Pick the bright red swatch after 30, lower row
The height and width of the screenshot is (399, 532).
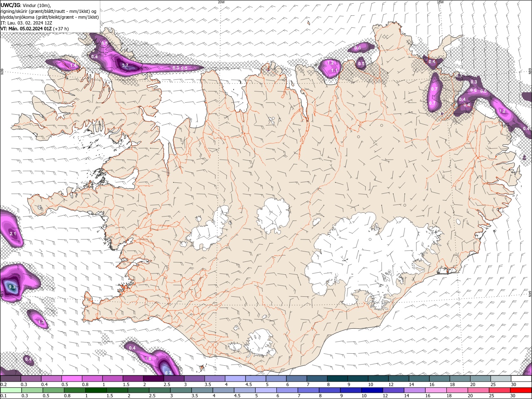tap(521, 390)
